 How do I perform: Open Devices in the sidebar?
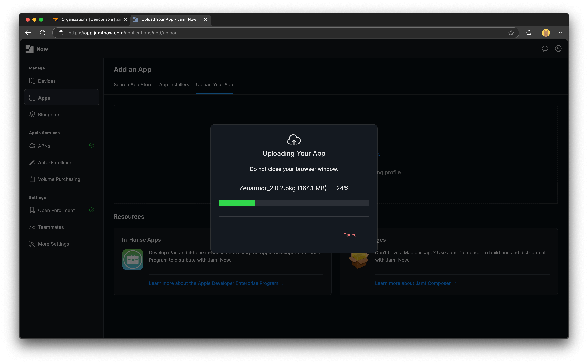[47, 81]
